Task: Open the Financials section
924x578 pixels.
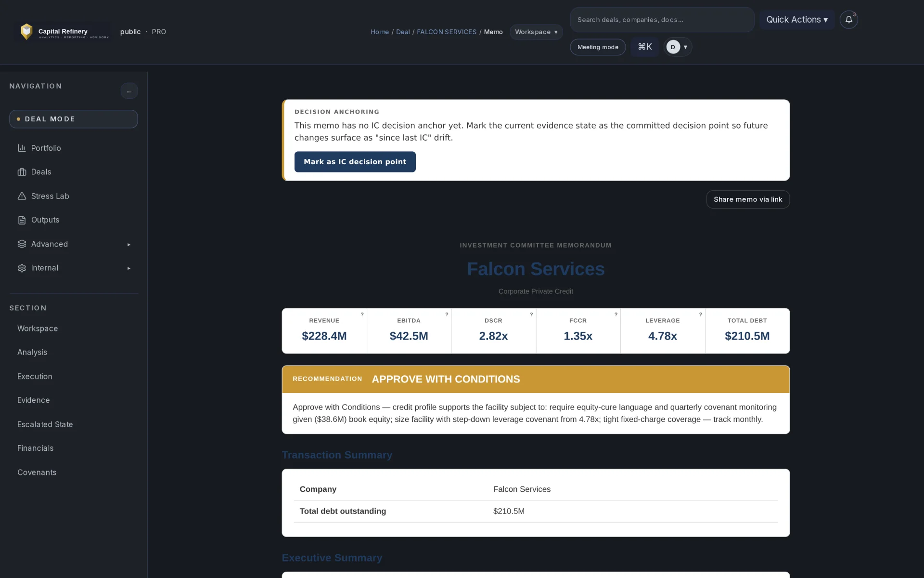Action: 36,448
